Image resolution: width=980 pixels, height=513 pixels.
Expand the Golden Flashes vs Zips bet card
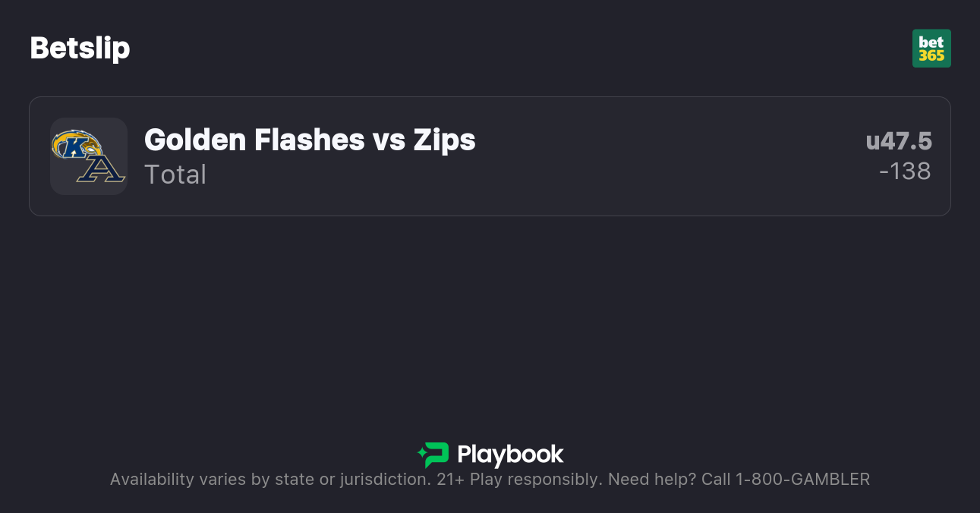tap(490, 156)
